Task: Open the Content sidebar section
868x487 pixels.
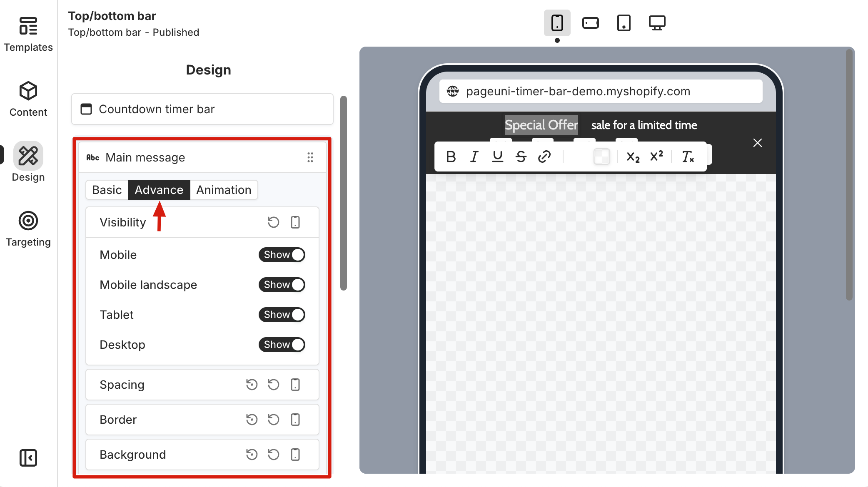Action: click(28, 99)
